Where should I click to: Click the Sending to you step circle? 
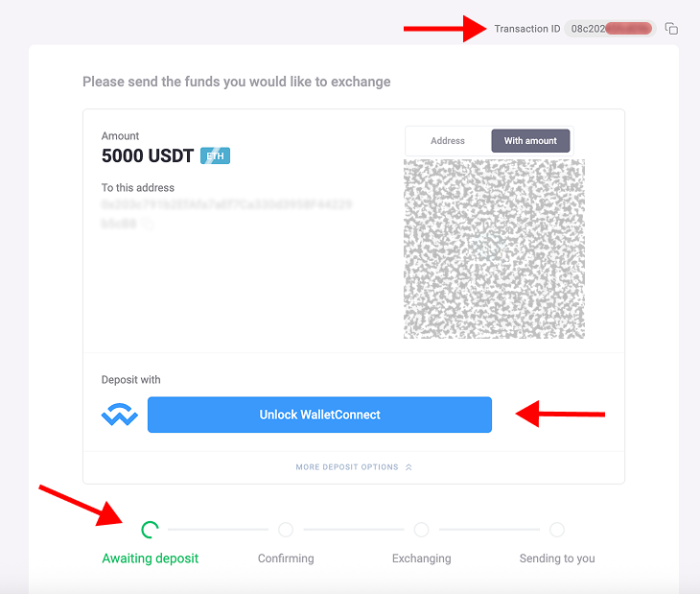[x=557, y=530]
